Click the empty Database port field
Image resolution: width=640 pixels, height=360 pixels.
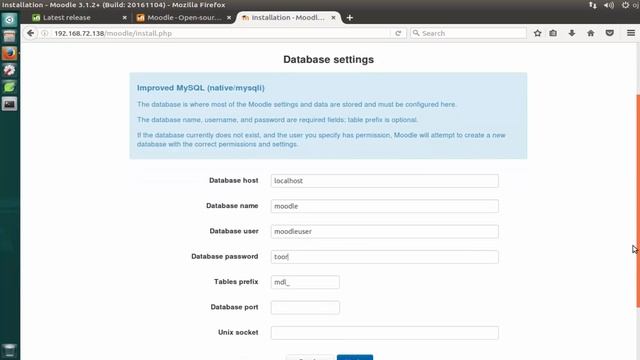tap(305, 307)
